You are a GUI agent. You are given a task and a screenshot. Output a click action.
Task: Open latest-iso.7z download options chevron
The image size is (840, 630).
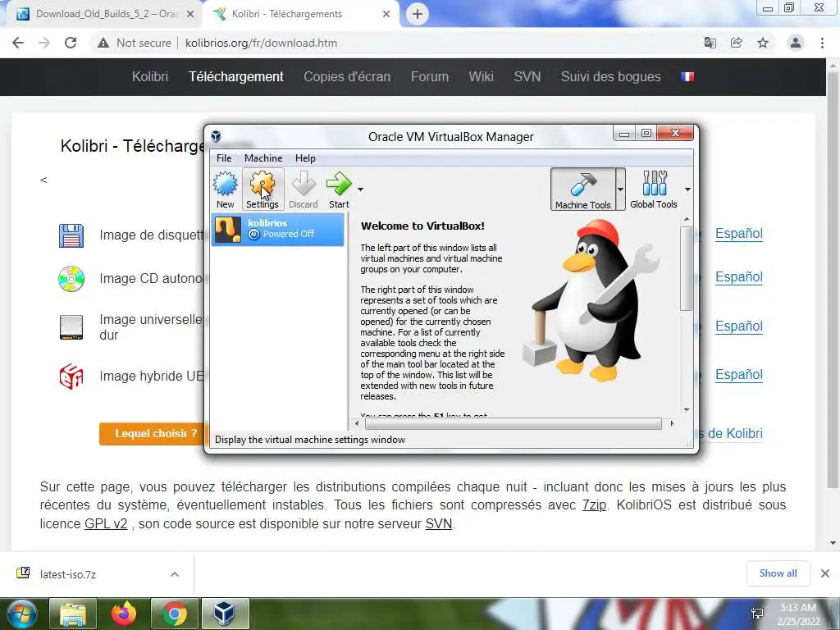pyautogui.click(x=175, y=574)
